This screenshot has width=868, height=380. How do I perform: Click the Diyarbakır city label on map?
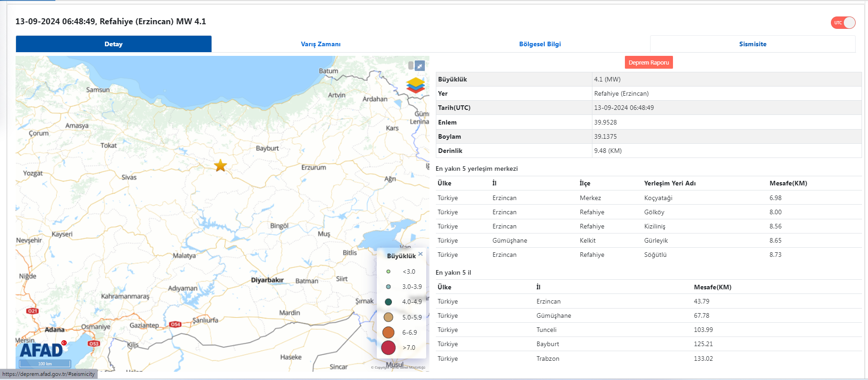[x=267, y=280]
